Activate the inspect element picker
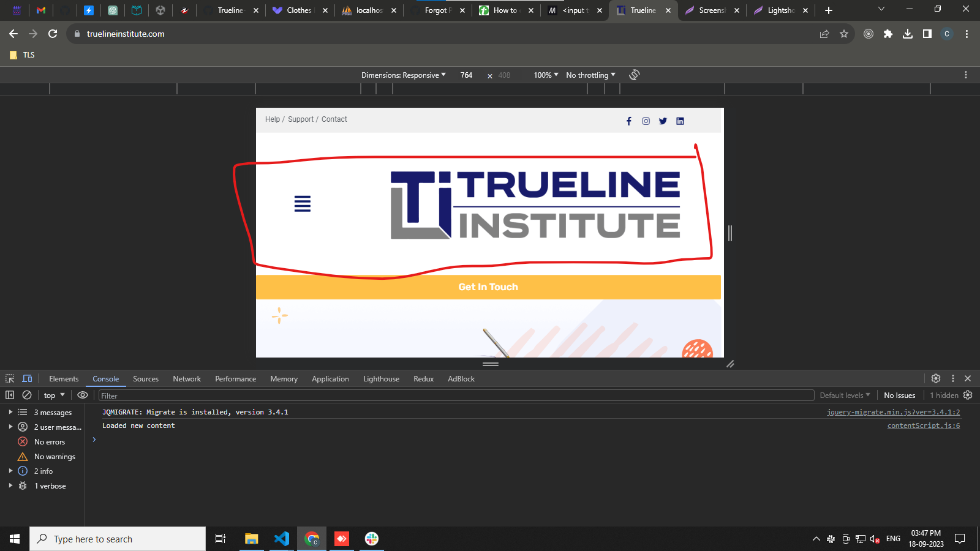 tap(10, 378)
